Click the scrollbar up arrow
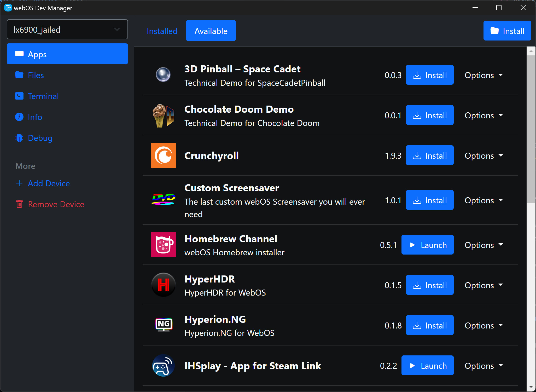 [531, 51]
